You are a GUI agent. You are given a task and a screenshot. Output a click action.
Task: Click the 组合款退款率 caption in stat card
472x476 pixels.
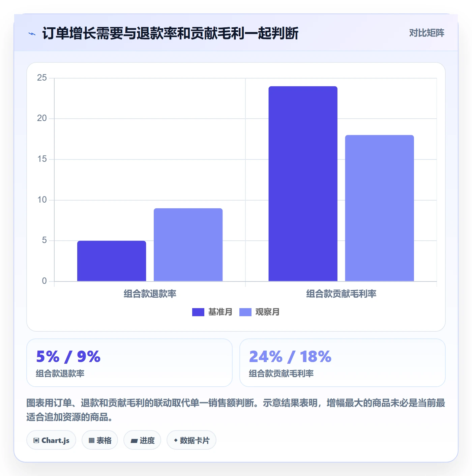point(60,374)
